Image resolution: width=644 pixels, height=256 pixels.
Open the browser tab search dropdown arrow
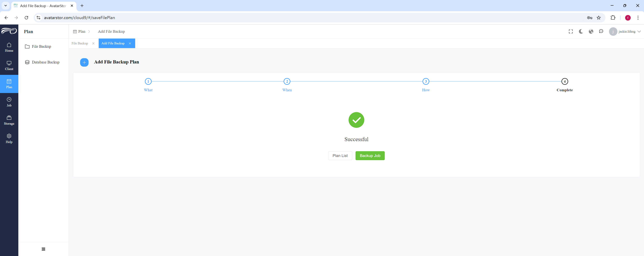click(x=5, y=5)
